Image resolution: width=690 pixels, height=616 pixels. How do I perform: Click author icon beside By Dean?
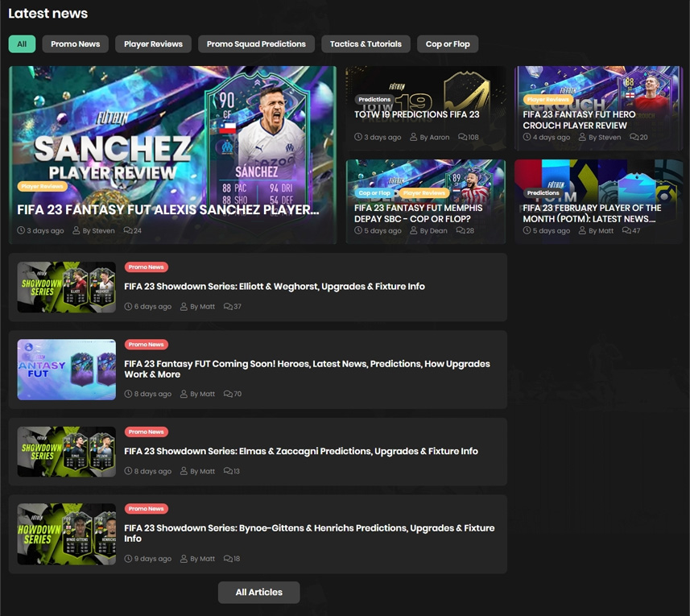click(x=413, y=230)
